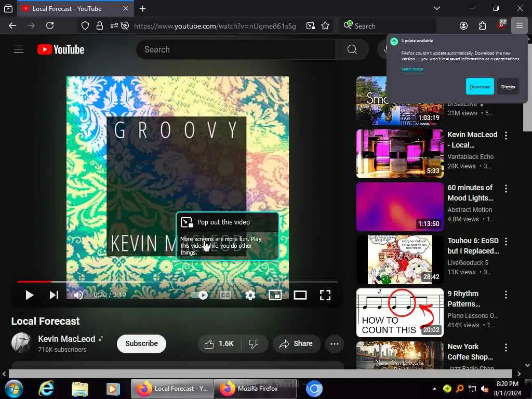Switch to theater mode
Viewport: 532px width, 399px height.
click(x=300, y=295)
